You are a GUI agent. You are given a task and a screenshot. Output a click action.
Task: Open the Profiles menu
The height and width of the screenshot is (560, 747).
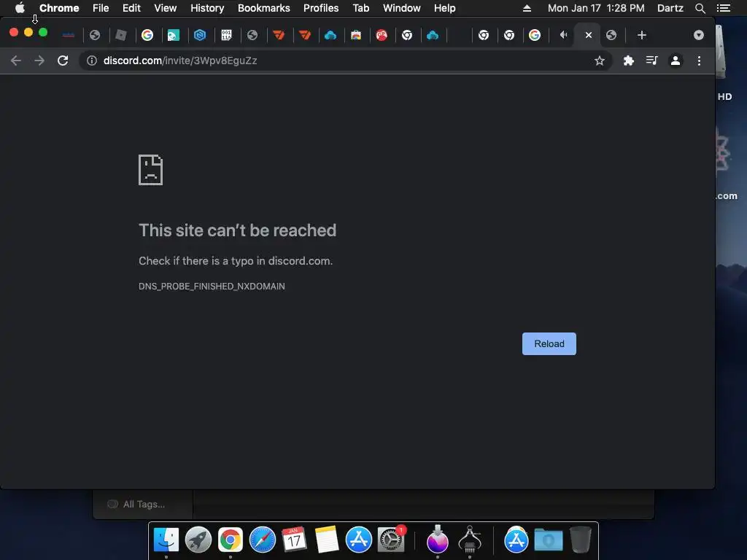[321, 8]
